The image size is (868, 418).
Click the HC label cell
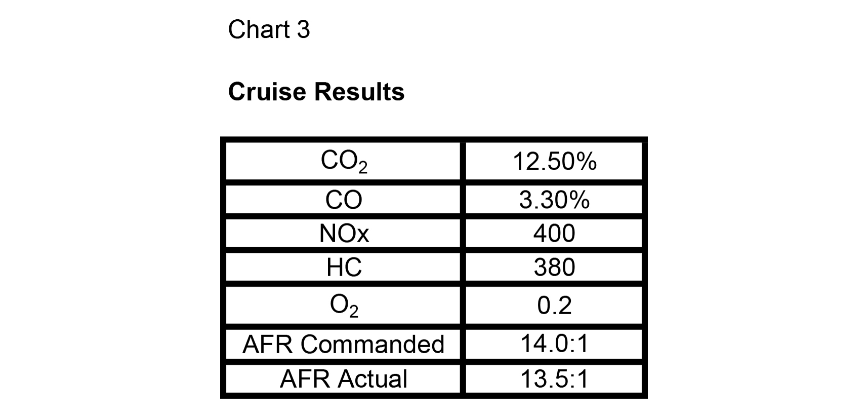(x=343, y=267)
